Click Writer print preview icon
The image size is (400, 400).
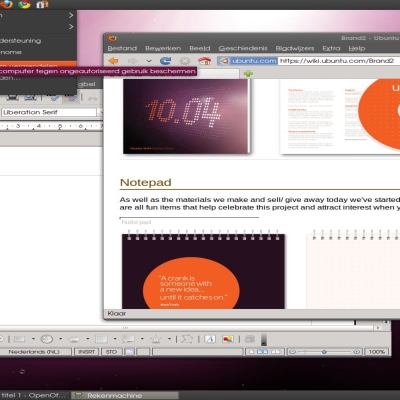30,97
